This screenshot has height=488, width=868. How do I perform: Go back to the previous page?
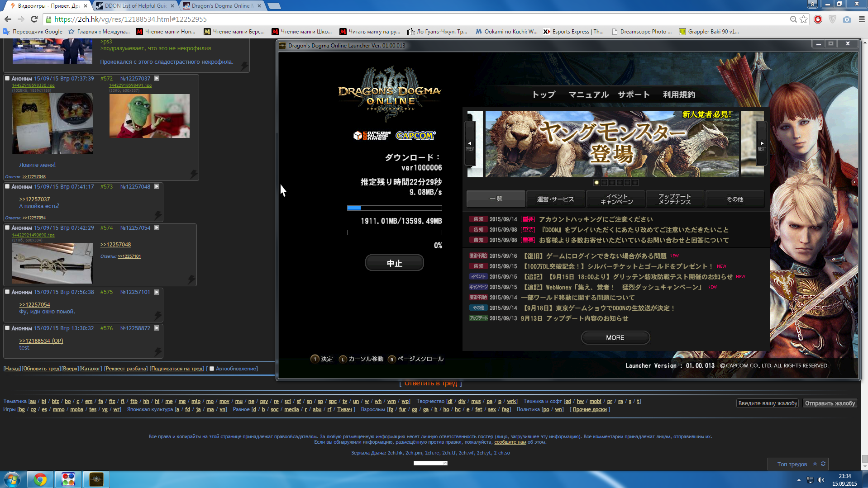pos(8,19)
